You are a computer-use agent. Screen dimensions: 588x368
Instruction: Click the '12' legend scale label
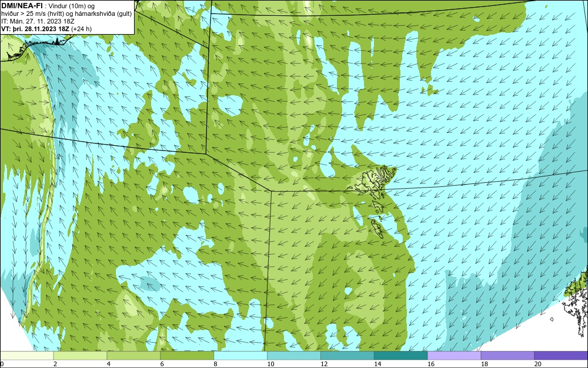point(324,364)
